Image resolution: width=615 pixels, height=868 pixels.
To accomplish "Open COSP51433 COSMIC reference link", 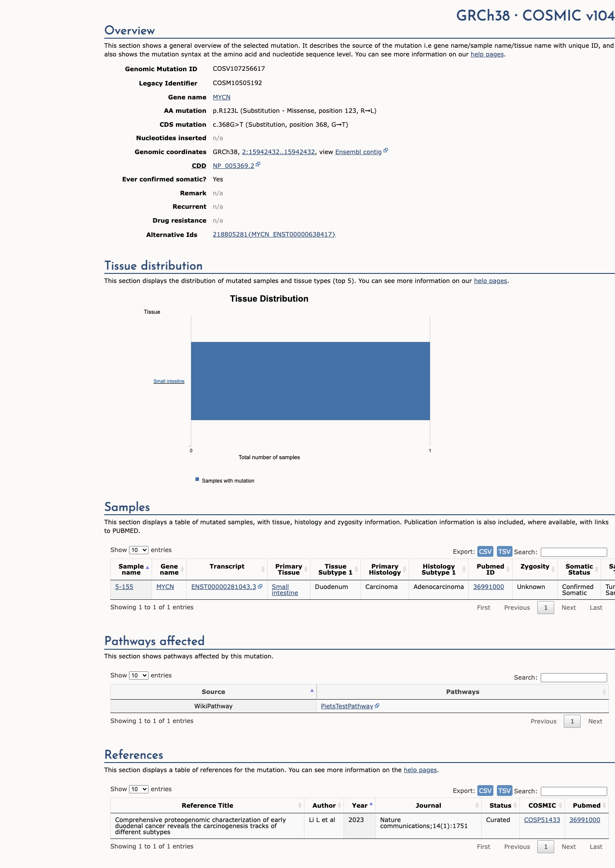I will tap(542, 820).
